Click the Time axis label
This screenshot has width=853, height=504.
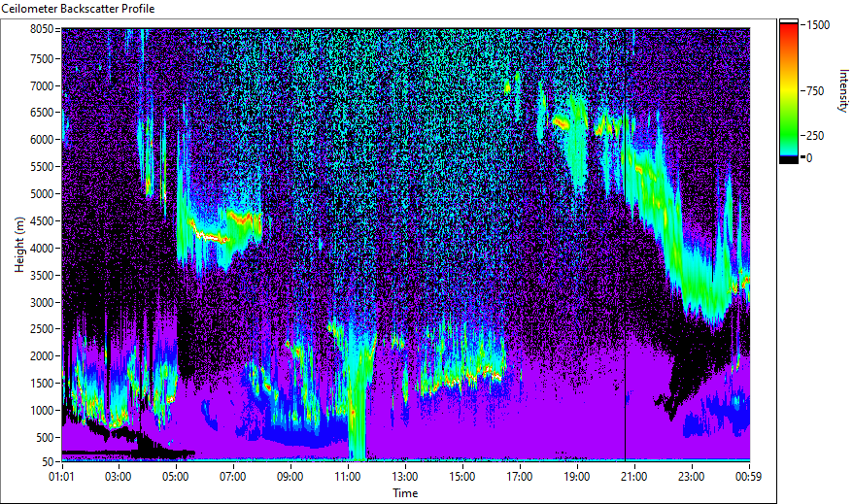405,493
